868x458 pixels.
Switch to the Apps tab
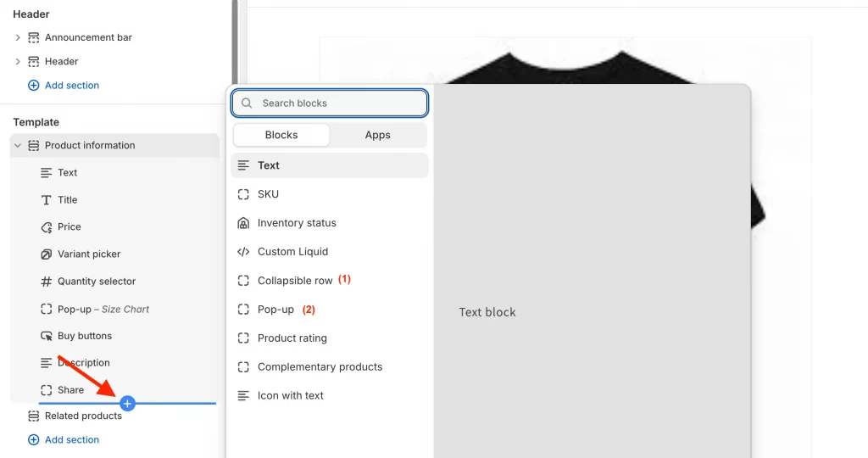coord(377,135)
